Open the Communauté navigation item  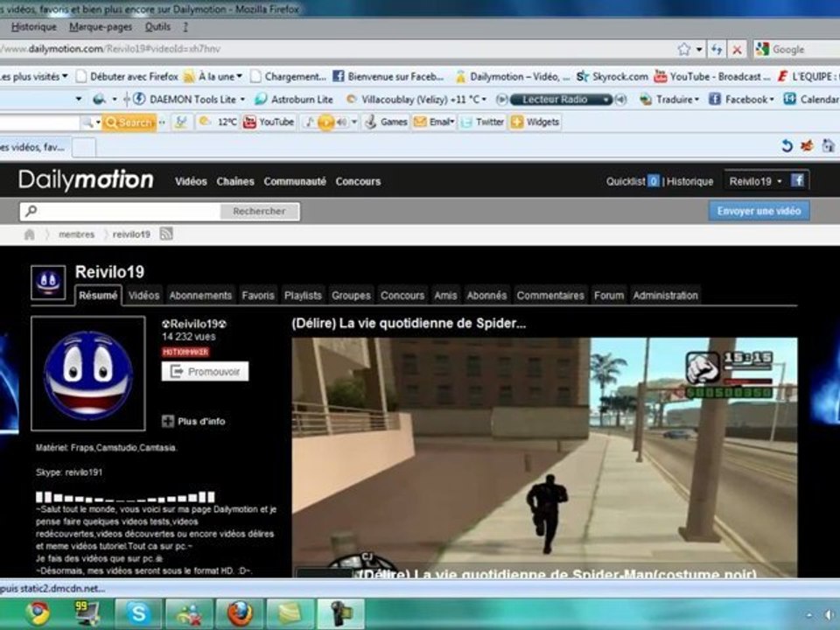point(295,182)
